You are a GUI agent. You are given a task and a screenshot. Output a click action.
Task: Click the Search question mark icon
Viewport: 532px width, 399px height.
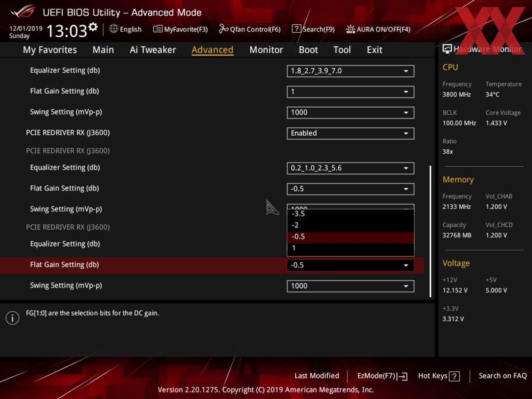tap(297, 29)
